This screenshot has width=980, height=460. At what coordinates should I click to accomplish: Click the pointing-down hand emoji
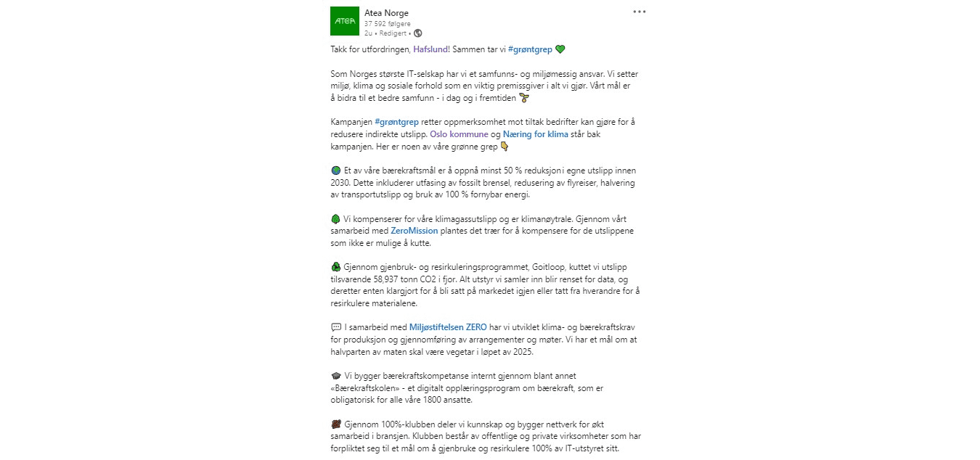505,147
